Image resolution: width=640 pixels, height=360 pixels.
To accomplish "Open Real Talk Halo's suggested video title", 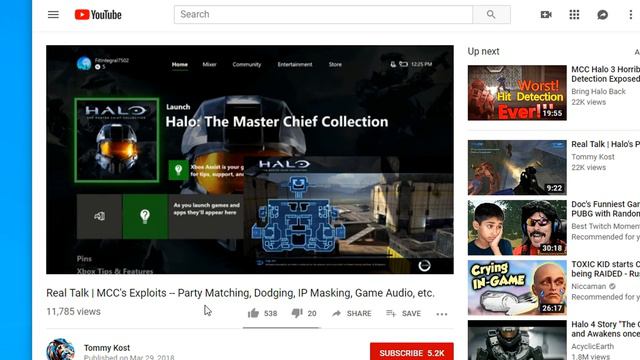I will (x=606, y=144).
